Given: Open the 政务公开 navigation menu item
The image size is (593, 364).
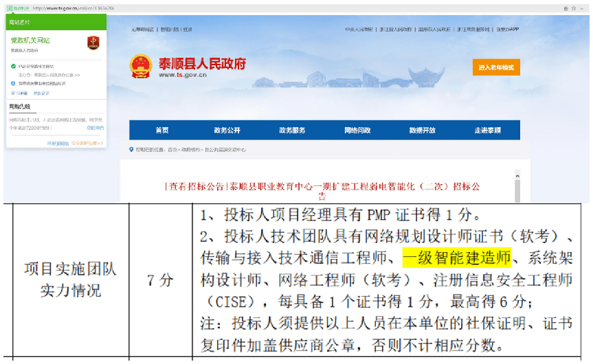Looking at the screenshot, I should [x=227, y=130].
